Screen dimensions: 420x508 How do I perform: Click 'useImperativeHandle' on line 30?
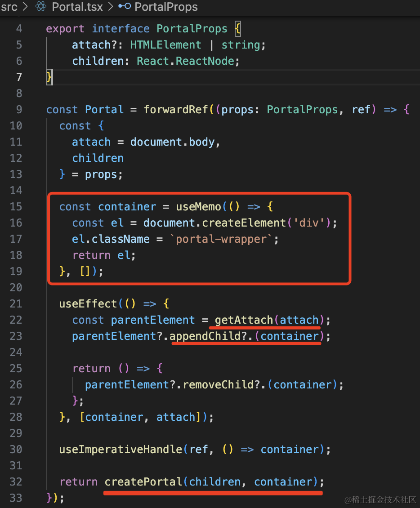point(121,450)
